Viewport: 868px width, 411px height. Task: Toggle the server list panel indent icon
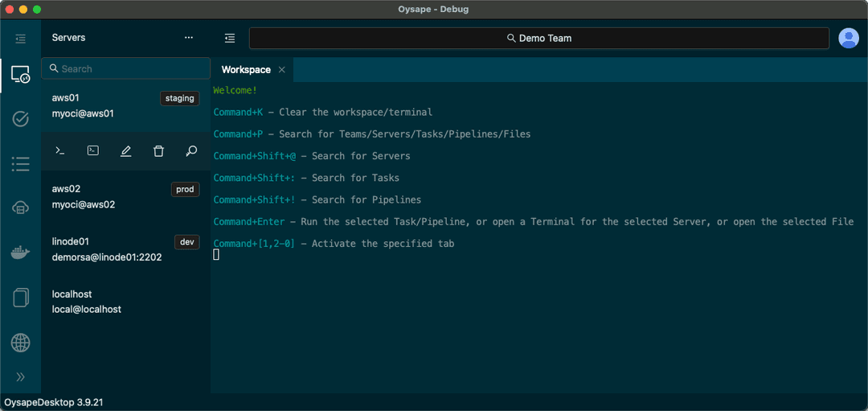point(230,39)
